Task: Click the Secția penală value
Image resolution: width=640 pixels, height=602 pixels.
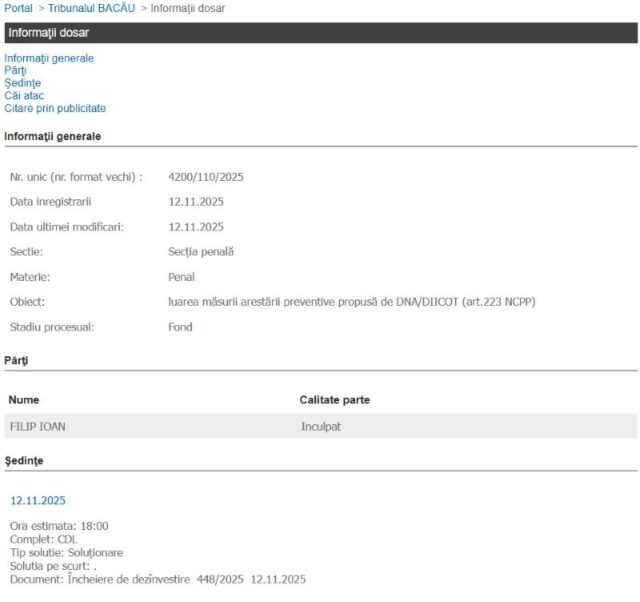Action: pos(201,251)
